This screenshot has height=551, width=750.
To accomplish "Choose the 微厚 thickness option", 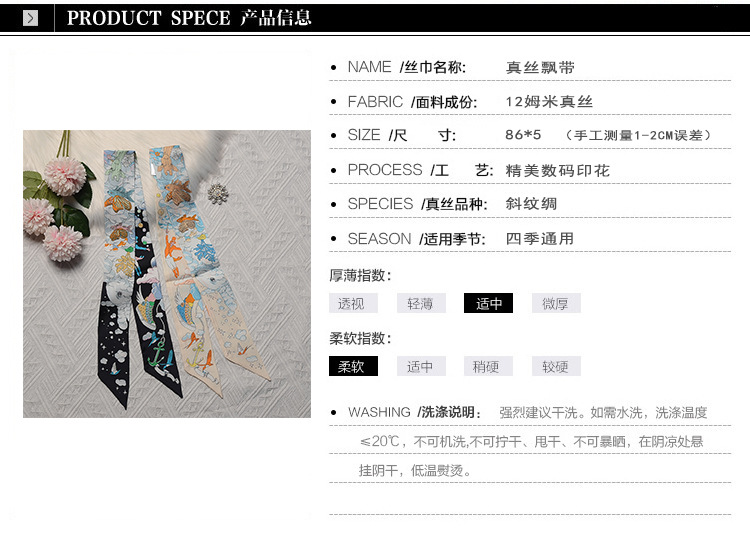I will point(556,303).
